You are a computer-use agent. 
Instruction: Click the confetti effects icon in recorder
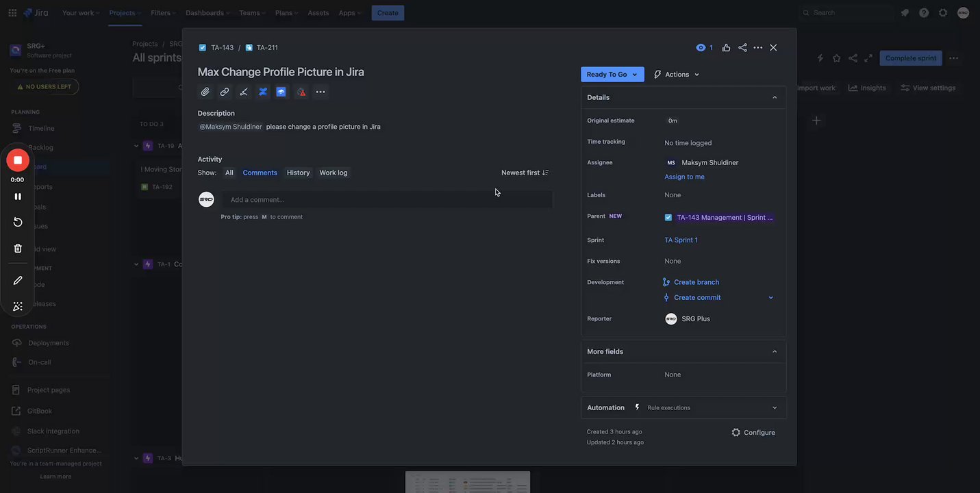(x=18, y=306)
